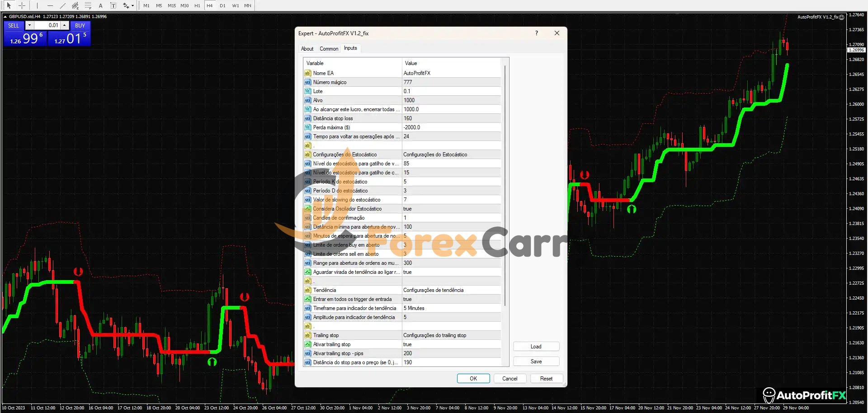Open the lot size dropdown arrow

29,25
